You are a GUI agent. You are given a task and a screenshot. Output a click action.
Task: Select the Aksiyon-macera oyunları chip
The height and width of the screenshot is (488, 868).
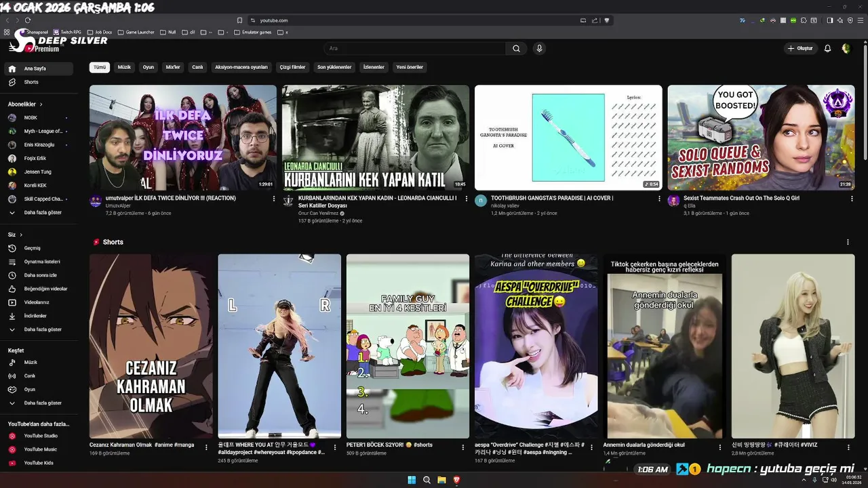click(241, 67)
